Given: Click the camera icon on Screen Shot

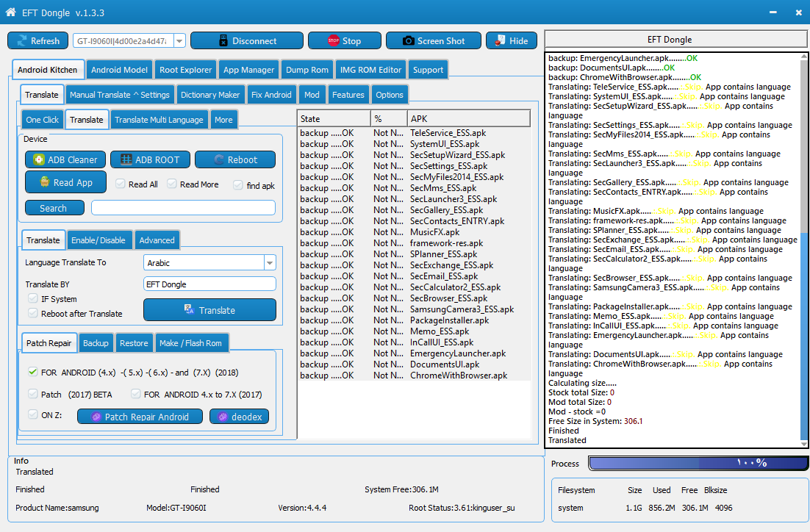Looking at the screenshot, I should click(408, 41).
